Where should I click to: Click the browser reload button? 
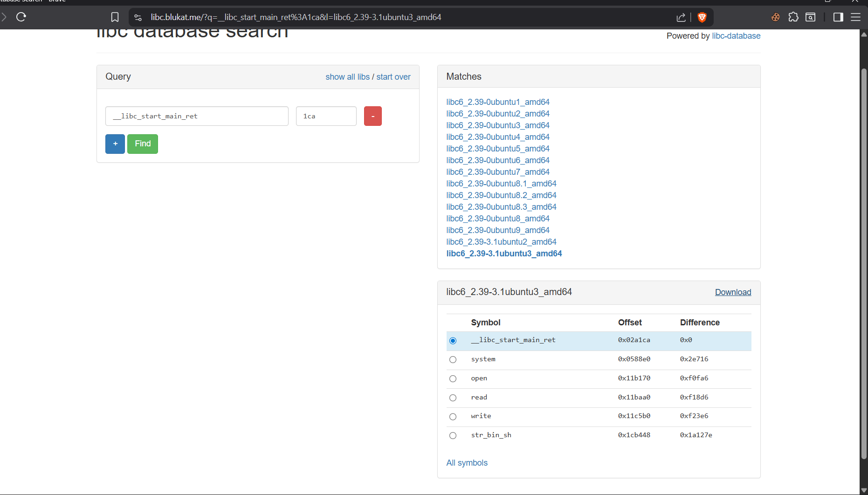(21, 17)
